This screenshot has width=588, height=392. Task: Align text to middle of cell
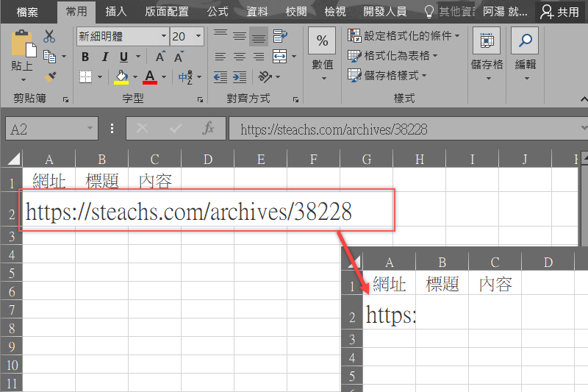tap(240, 36)
